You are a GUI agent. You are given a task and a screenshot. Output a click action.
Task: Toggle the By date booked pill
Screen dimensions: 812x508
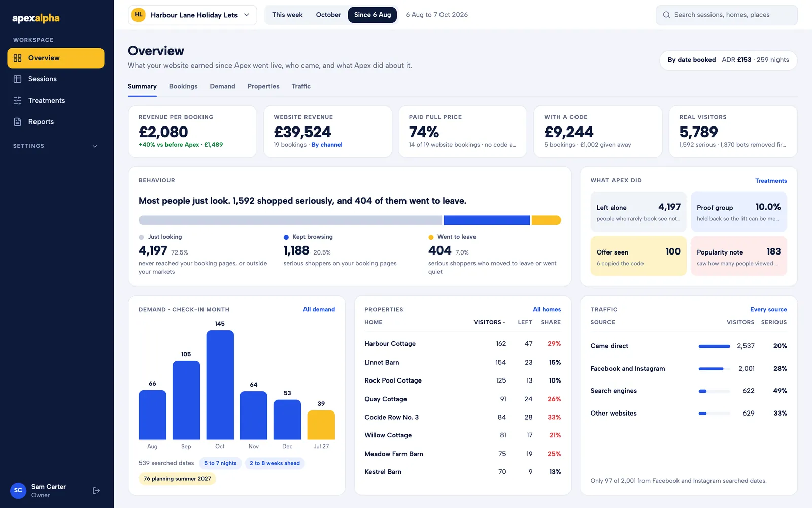pyautogui.click(x=728, y=60)
